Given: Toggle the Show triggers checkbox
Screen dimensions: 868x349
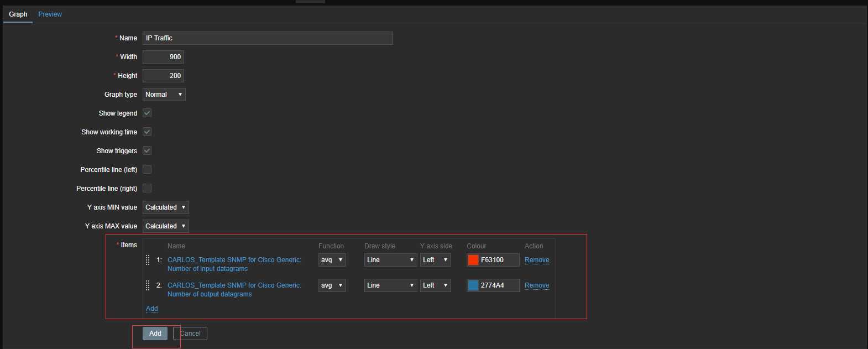Looking at the screenshot, I should tap(147, 150).
